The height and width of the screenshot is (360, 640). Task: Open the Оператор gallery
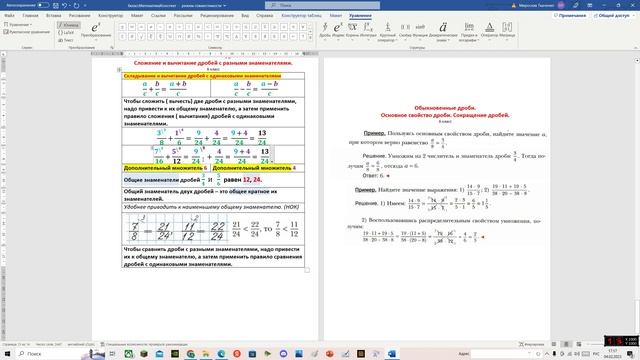click(x=489, y=31)
